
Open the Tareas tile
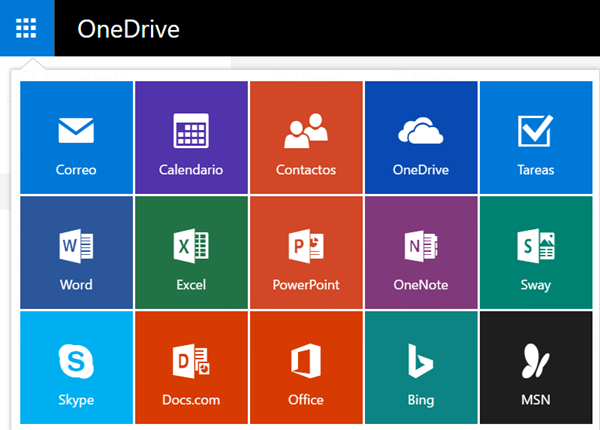pos(536,137)
